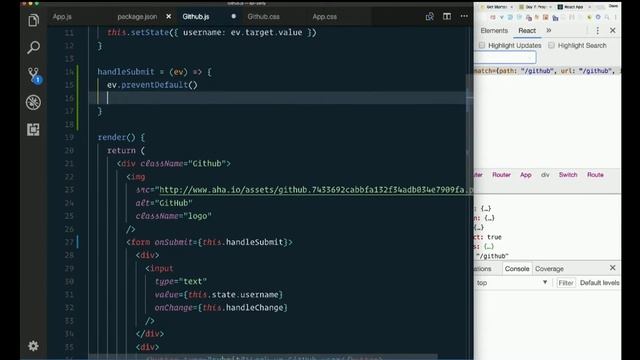
Task: Switch to the package.json tab
Action: (x=137, y=17)
